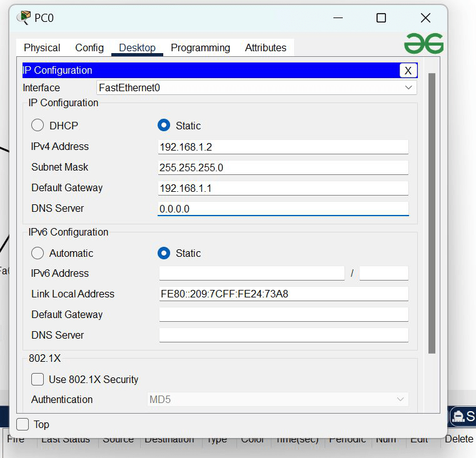Go to the Attributes tab

266,47
